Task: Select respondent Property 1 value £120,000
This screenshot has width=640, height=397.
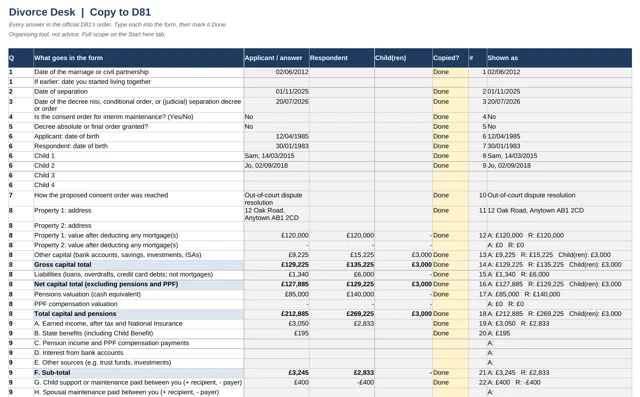Action: [342, 236]
